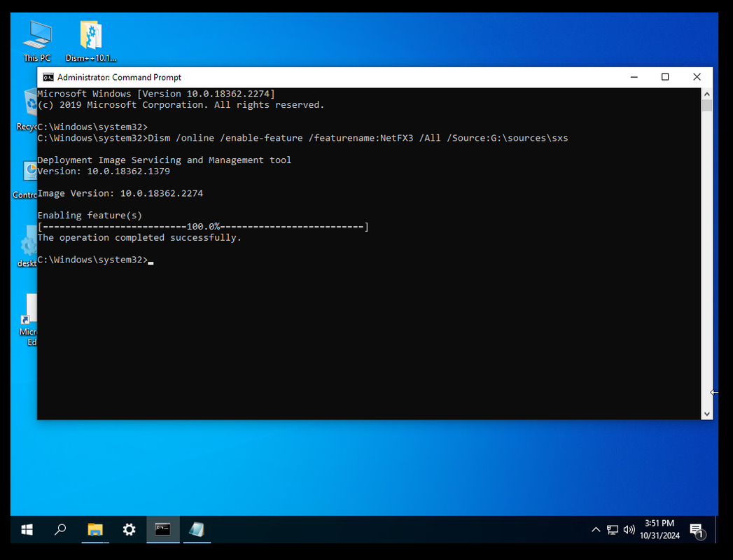This screenshot has height=560, width=733.
Task: Click 'Microsoft Windows [Version 10.0.18362.2274]' line
Action: pos(156,94)
